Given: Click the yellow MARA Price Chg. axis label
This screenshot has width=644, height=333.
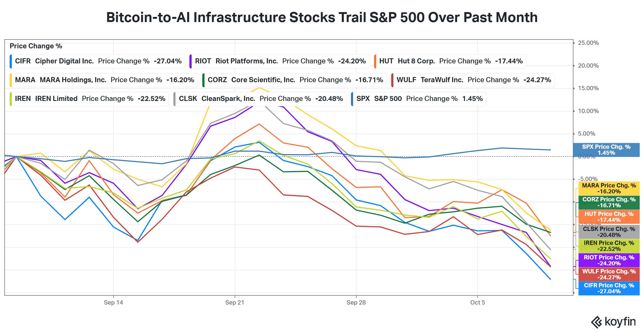Looking at the screenshot, I should (609, 189).
